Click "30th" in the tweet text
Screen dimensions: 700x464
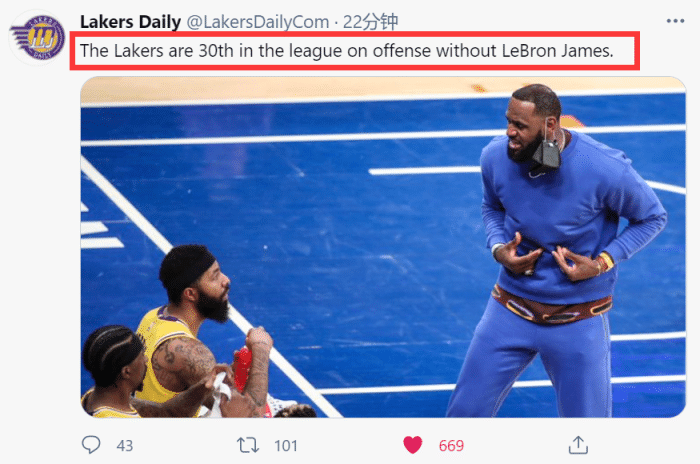click(216, 51)
